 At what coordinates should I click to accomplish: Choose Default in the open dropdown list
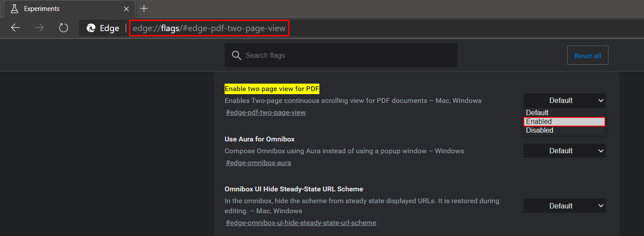tap(565, 113)
